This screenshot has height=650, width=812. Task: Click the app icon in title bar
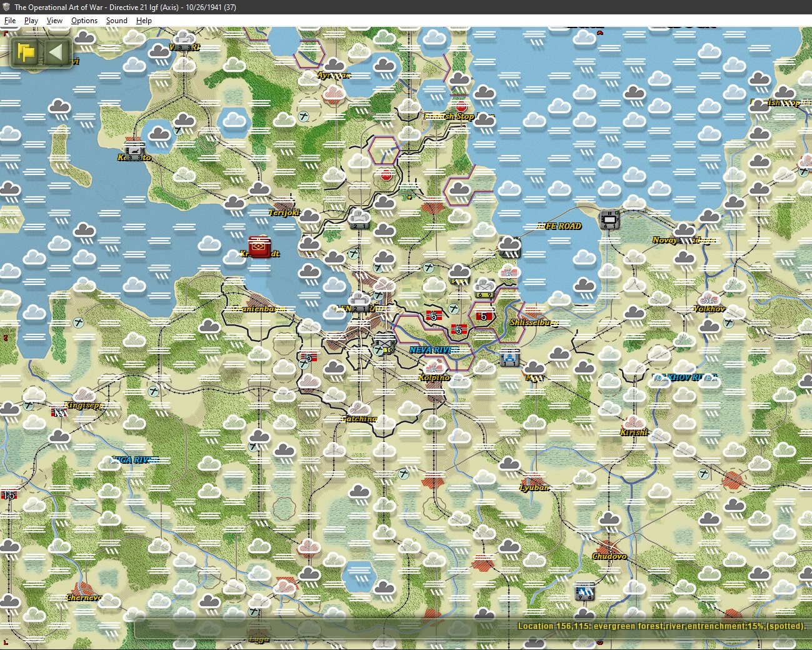click(x=6, y=7)
